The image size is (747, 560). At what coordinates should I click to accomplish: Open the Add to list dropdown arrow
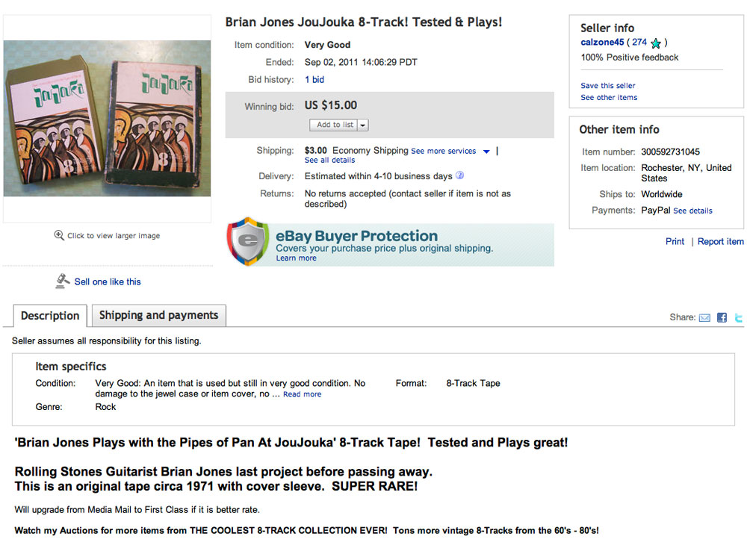(362, 125)
